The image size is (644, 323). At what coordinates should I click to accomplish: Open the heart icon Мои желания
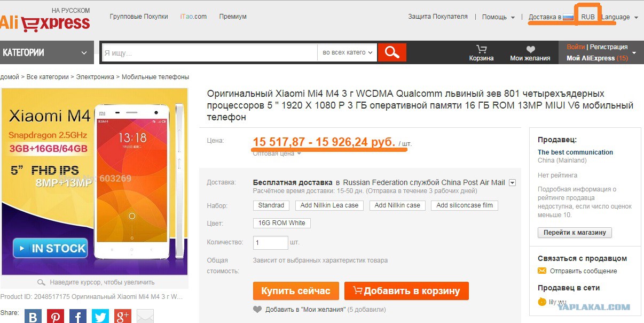pos(530,50)
